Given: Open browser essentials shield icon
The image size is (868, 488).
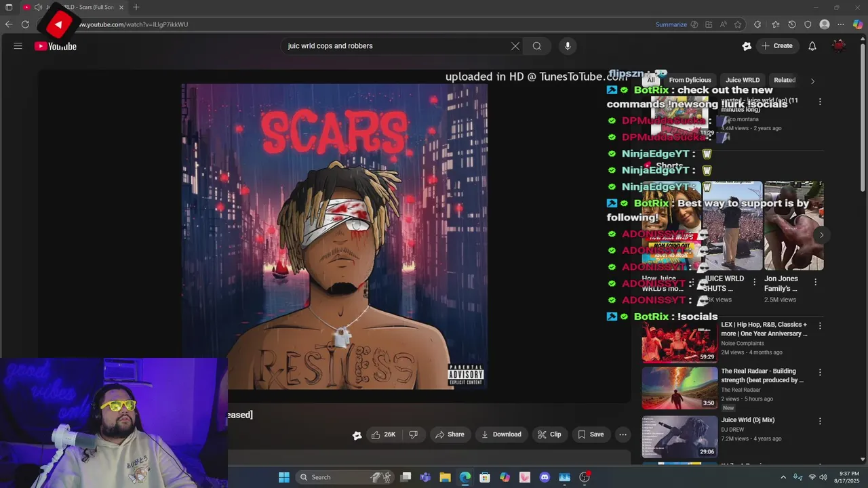Looking at the screenshot, I should (x=808, y=24).
